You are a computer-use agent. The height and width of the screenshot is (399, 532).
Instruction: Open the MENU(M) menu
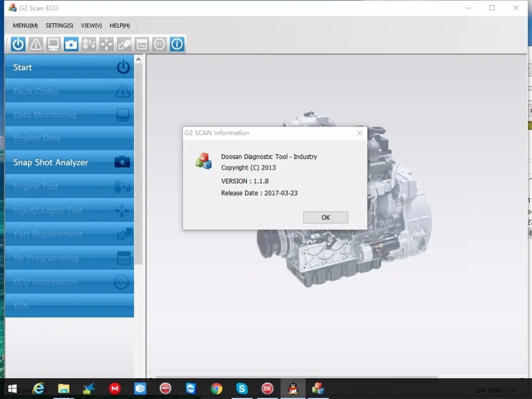point(24,25)
